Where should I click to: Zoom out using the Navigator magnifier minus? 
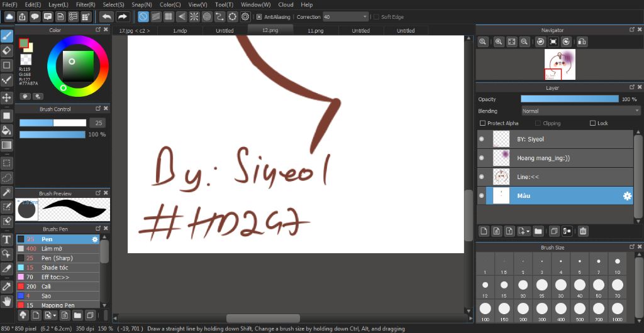coord(524,42)
